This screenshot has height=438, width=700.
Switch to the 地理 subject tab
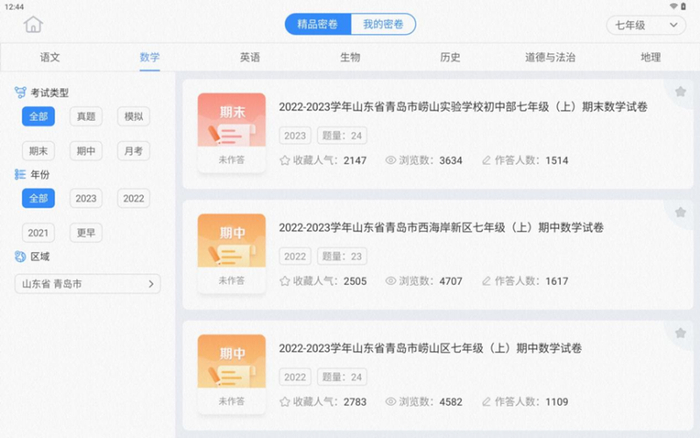point(650,57)
